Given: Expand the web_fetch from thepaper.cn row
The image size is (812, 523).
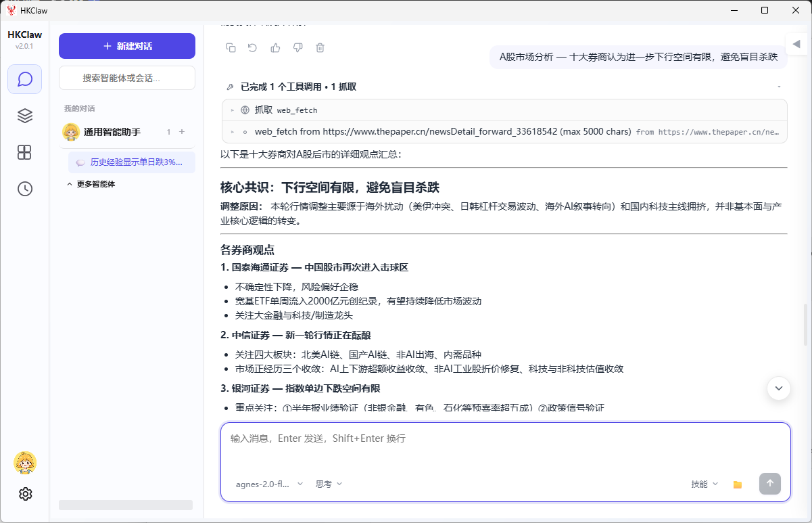Looking at the screenshot, I should coord(504,132).
